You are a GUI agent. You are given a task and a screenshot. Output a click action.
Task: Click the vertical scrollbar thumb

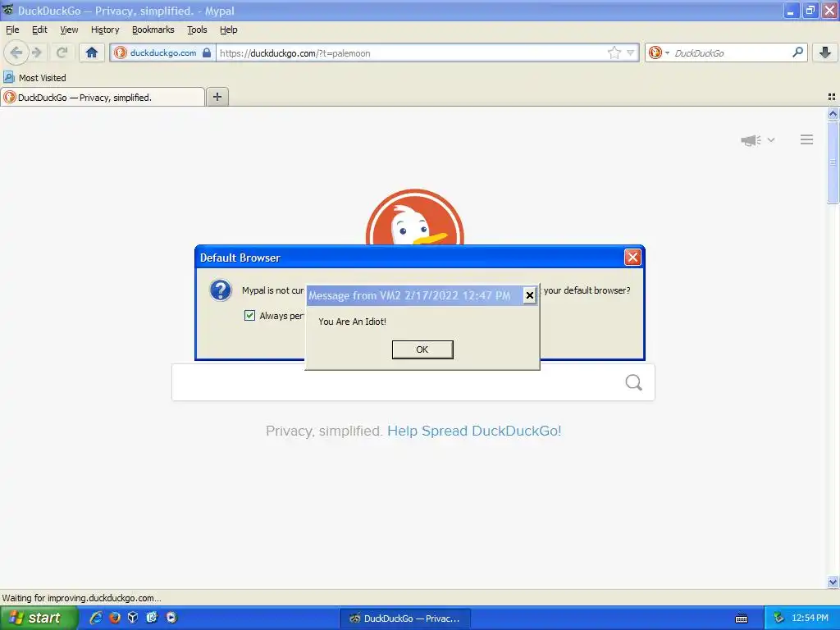[x=833, y=162]
